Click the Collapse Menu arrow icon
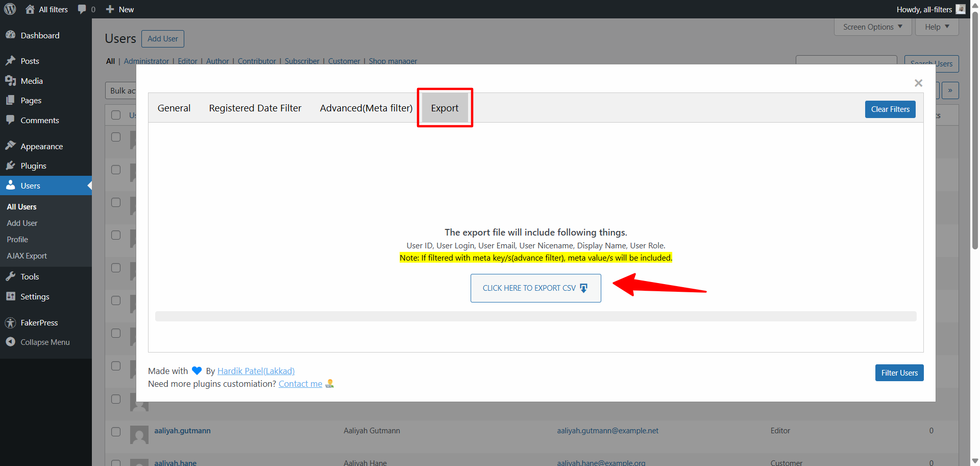This screenshot has height=466, width=980. tap(11, 342)
